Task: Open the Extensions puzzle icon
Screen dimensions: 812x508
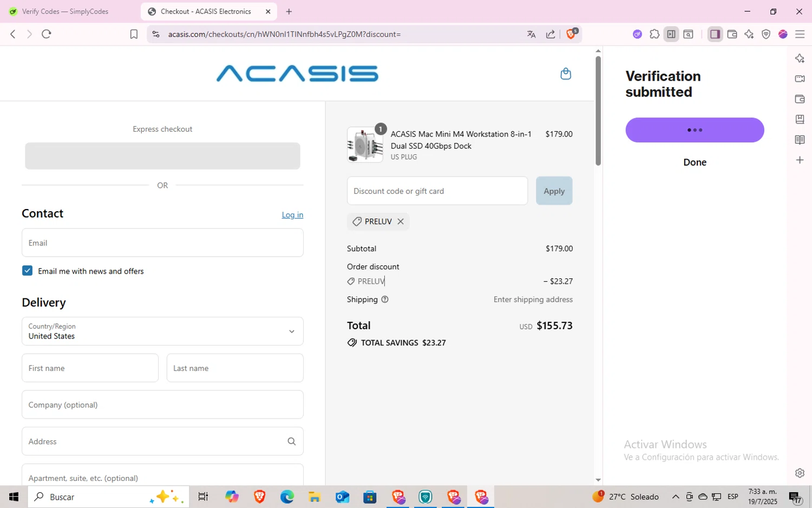Action: pyautogui.click(x=654, y=34)
